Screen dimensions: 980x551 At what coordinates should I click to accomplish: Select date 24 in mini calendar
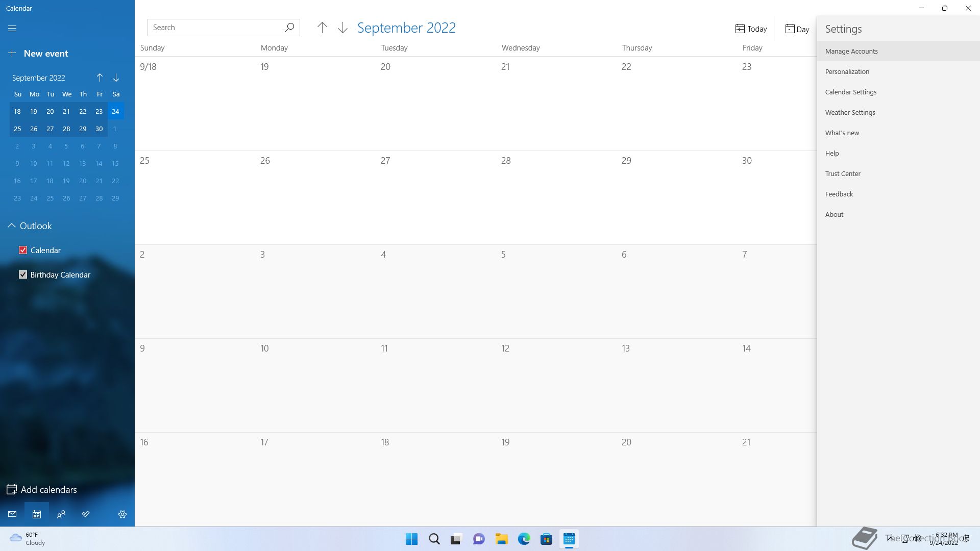(116, 111)
